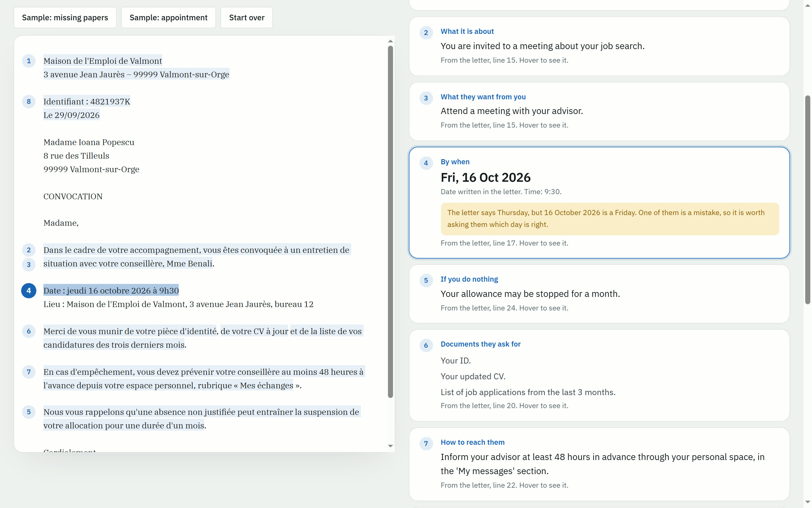Click the letter pane scroll-up arrow
Image resolution: width=812 pixels, height=508 pixels.
click(x=390, y=41)
